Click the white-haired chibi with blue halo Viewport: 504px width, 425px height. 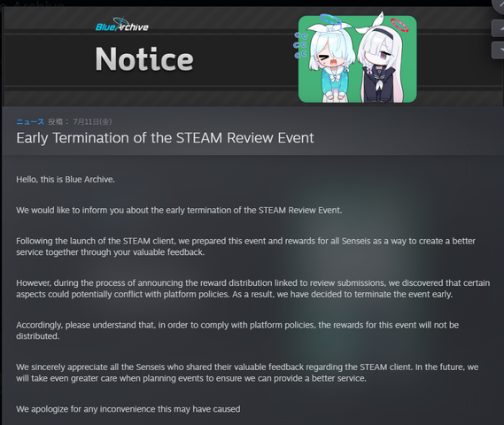pos(330,61)
